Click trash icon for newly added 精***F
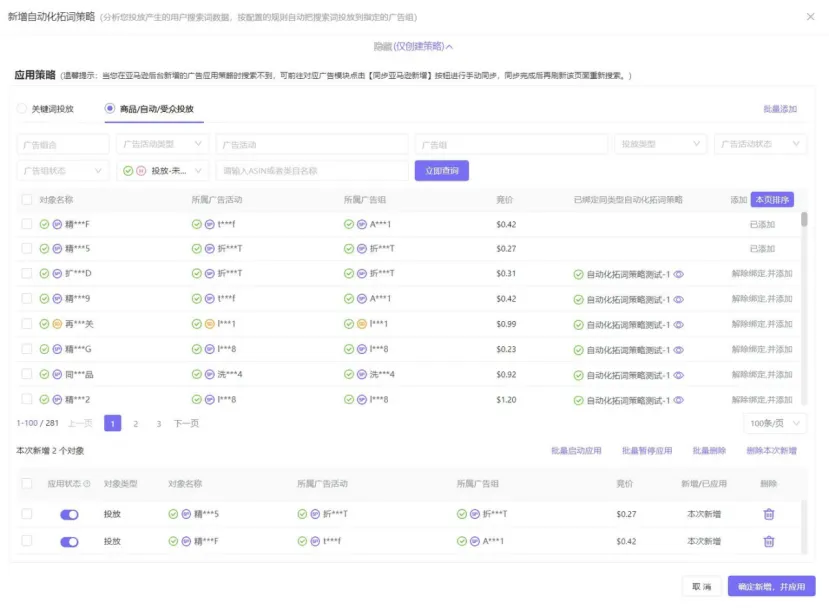Image resolution: width=829 pixels, height=610 pixels. 769,541
